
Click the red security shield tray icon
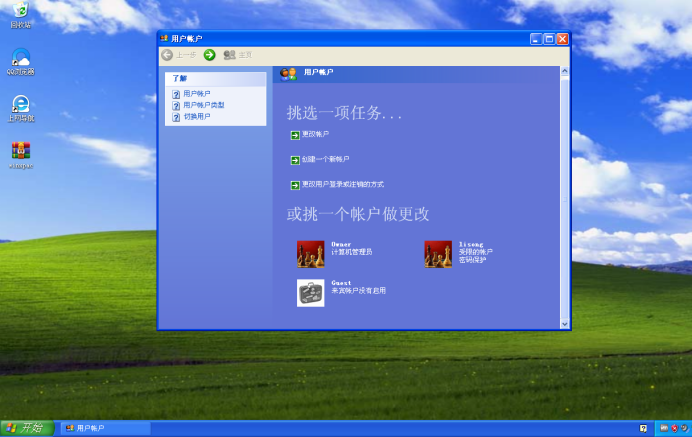[x=674, y=428]
